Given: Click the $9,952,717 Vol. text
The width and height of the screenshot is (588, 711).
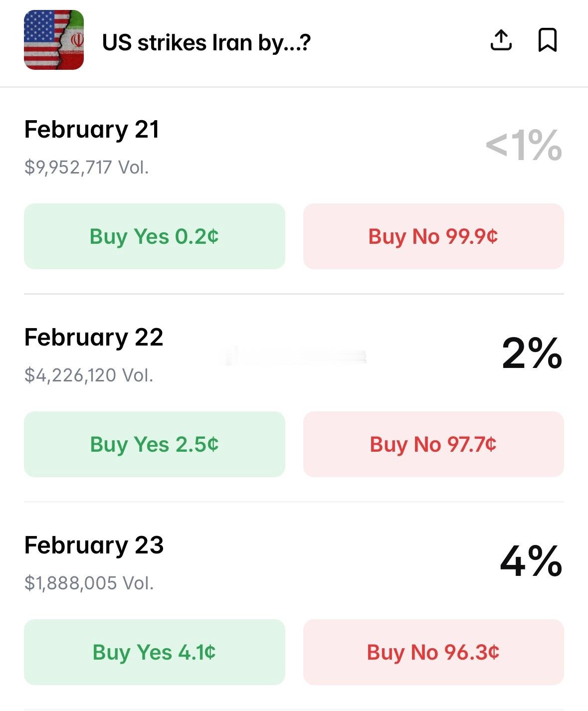Looking at the screenshot, I should 87,168.
